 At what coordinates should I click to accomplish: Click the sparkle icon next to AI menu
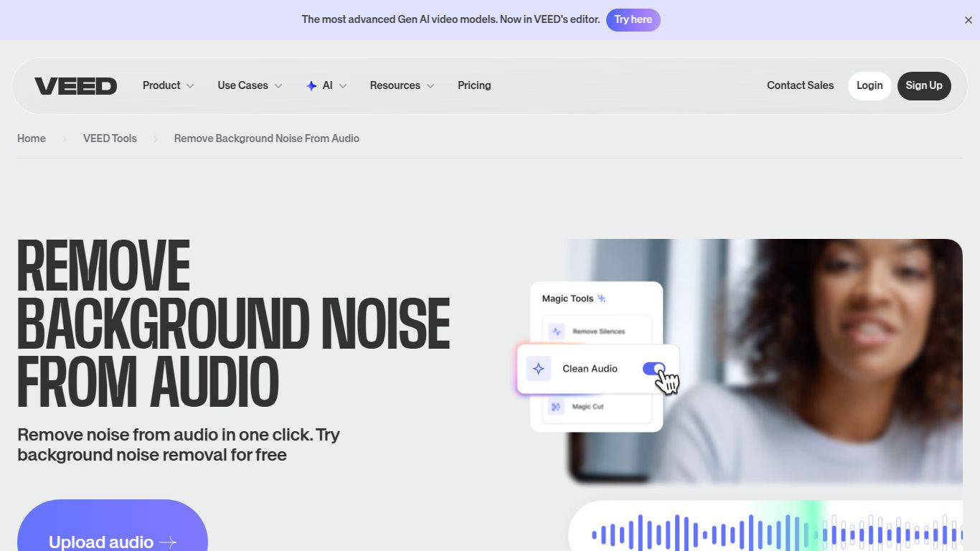point(311,85)
